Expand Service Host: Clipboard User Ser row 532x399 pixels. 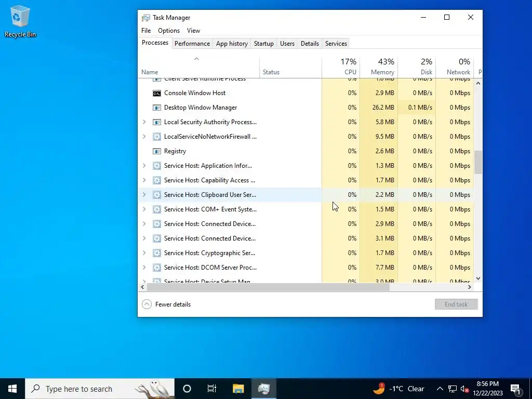[144, 195]
